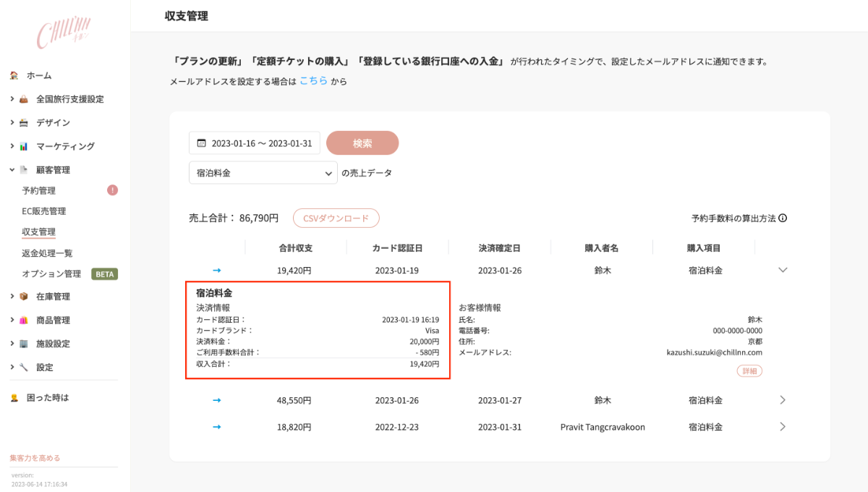Click the blue arrow on the 18,820円 row
The width and height of the screenshot is (868, 492).
coord(216,427)
